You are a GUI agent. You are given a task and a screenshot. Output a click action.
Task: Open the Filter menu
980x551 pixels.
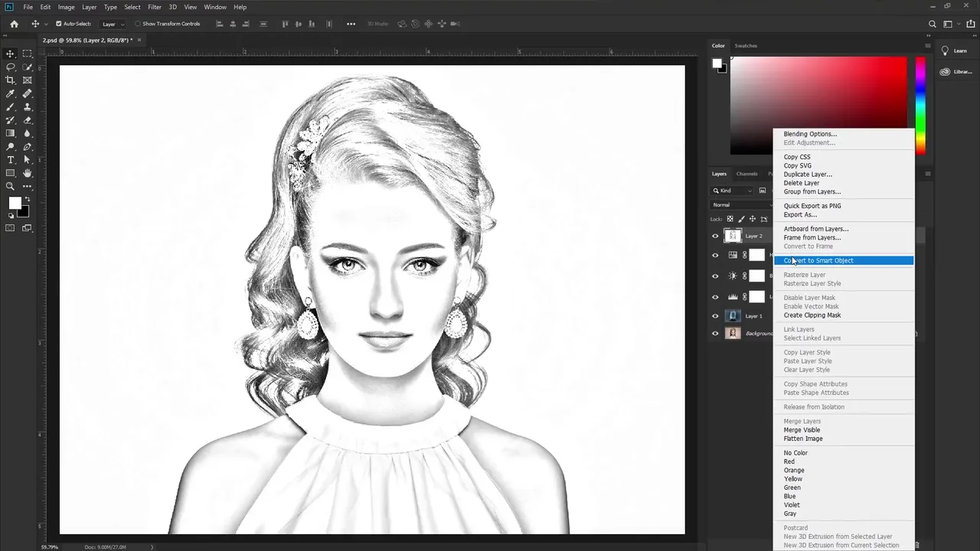tap(155, 7)
